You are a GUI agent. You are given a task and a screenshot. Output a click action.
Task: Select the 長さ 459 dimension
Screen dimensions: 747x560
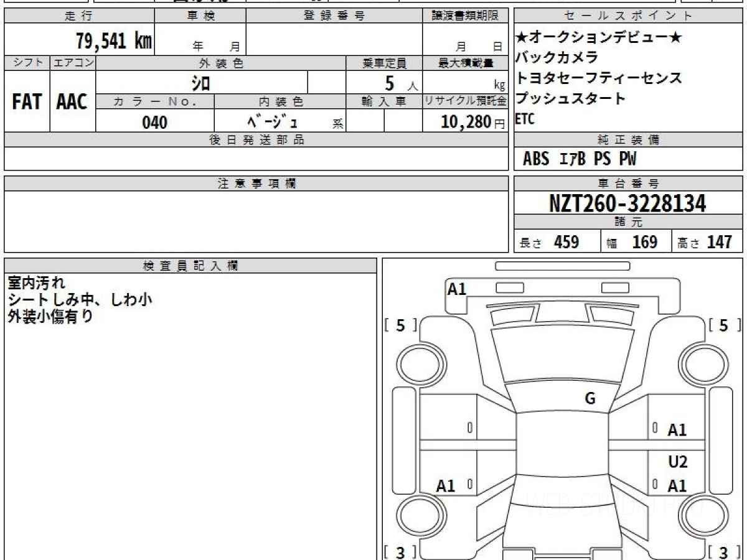pos(550,242)
